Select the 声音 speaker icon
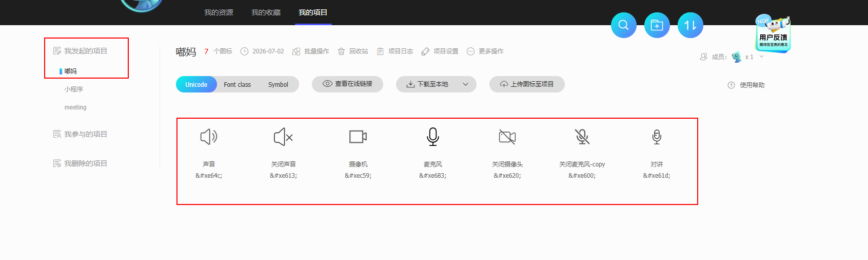 point(209,137)
